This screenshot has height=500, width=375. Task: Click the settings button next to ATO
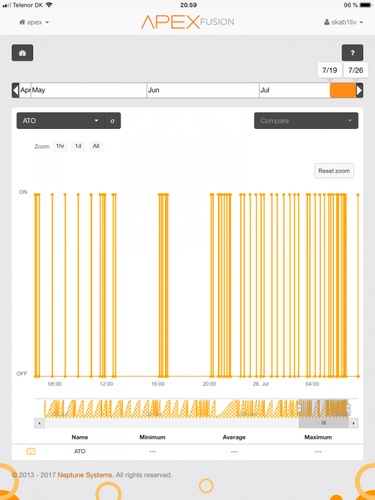click(113, 121)
